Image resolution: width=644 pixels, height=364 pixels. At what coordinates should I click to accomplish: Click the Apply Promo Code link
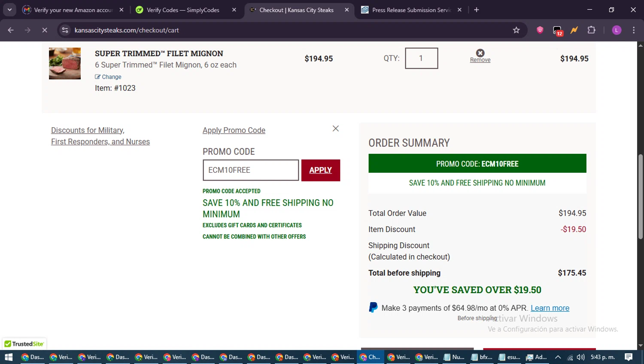point(234,130)
